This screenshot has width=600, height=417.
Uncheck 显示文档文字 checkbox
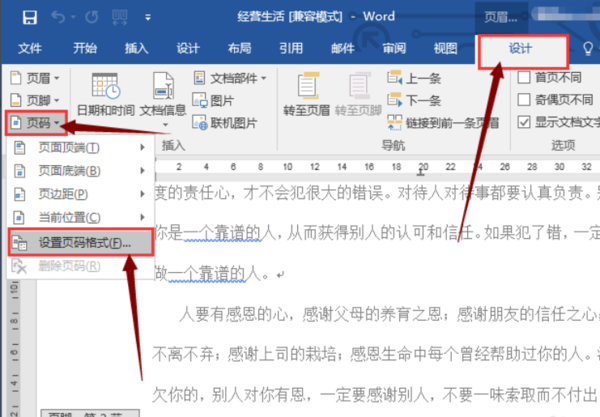(524, 122)
